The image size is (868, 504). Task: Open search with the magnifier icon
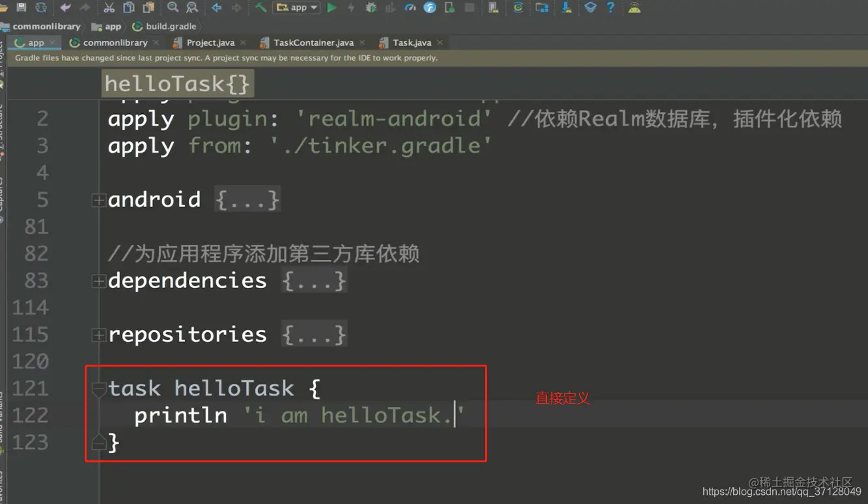click(171, 8)
